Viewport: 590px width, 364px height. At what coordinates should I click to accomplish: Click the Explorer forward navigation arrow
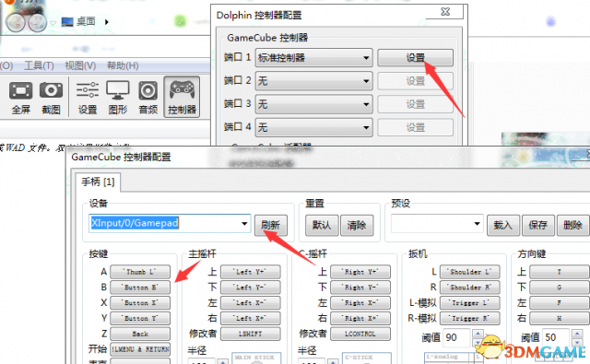(x=37, y=22)
